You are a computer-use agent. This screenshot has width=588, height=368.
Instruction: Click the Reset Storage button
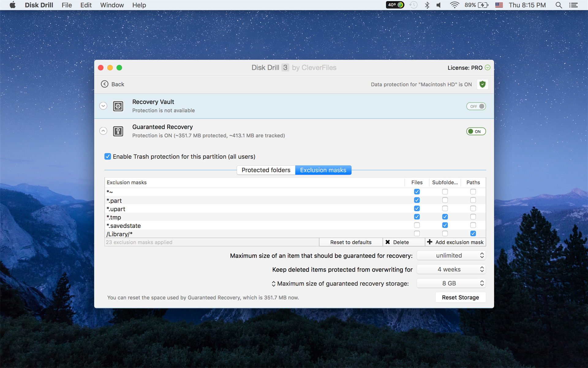click(460, 297)
